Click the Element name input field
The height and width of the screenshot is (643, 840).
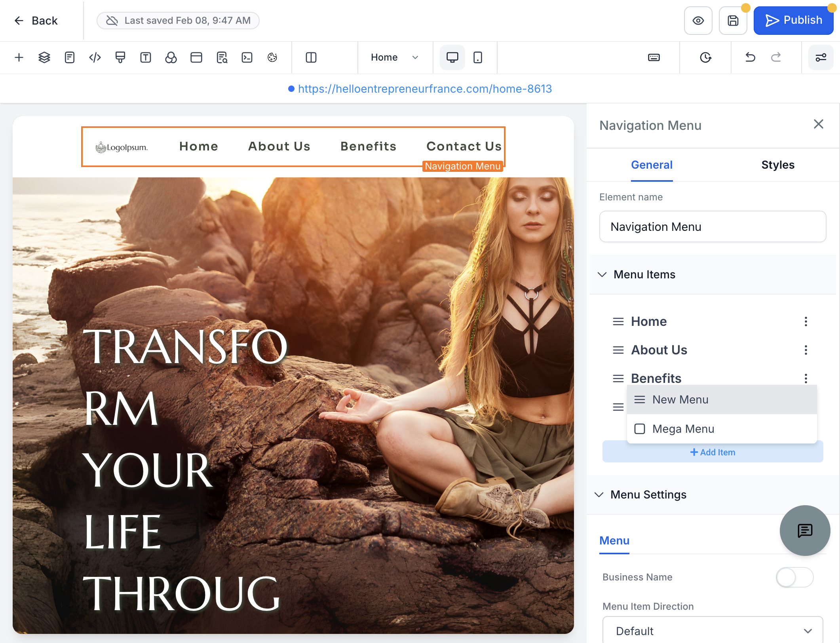click(x=713, y=226)
